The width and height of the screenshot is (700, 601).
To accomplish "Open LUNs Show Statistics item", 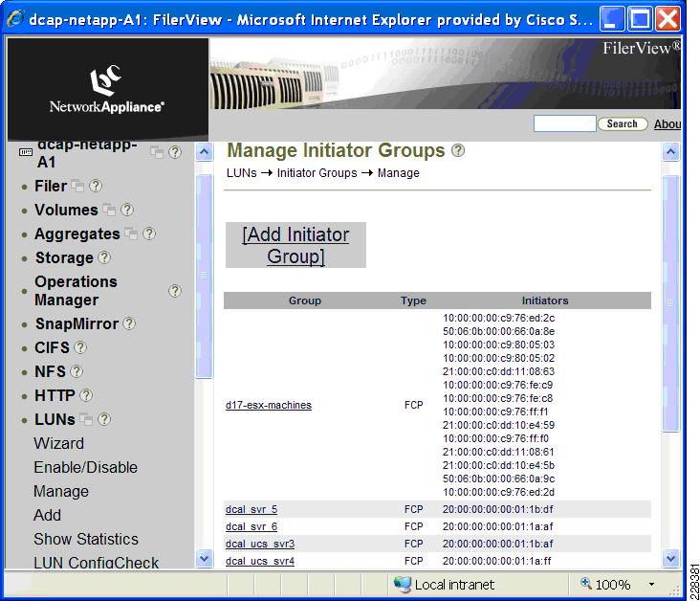I will tap(86, 539).
